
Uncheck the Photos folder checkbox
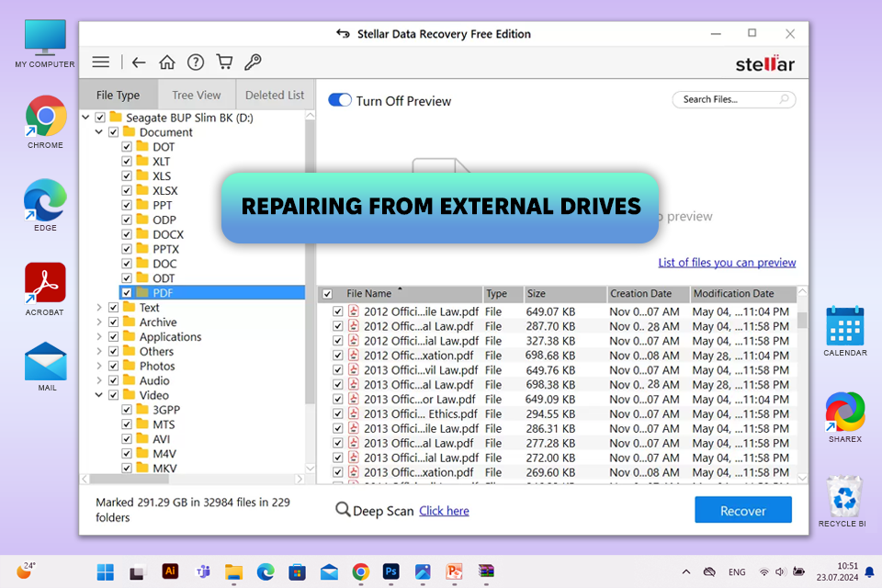tap(114, 367)
